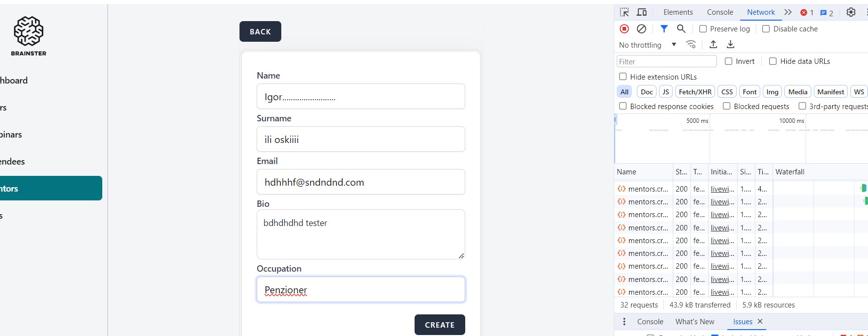
Task: Open the No throttling dropdown
Action: 647,45
